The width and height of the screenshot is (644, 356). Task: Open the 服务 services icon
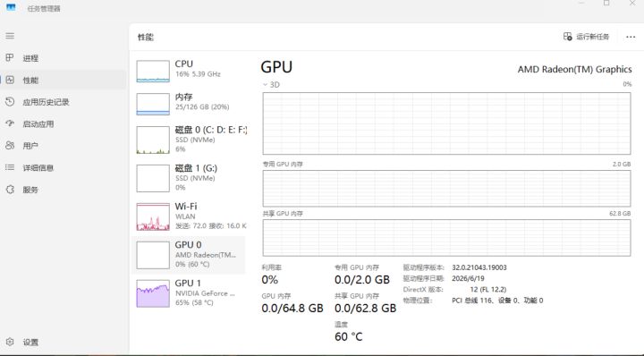10,190
